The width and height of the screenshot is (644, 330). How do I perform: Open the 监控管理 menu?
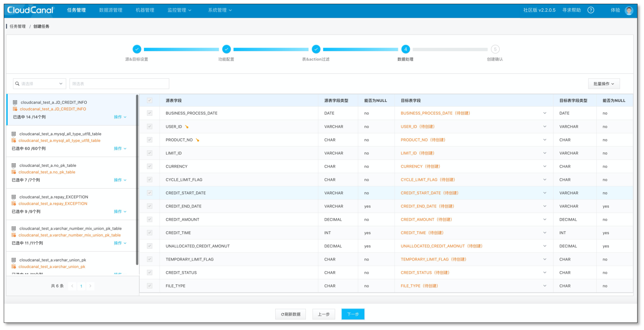(x=179, y=10)
